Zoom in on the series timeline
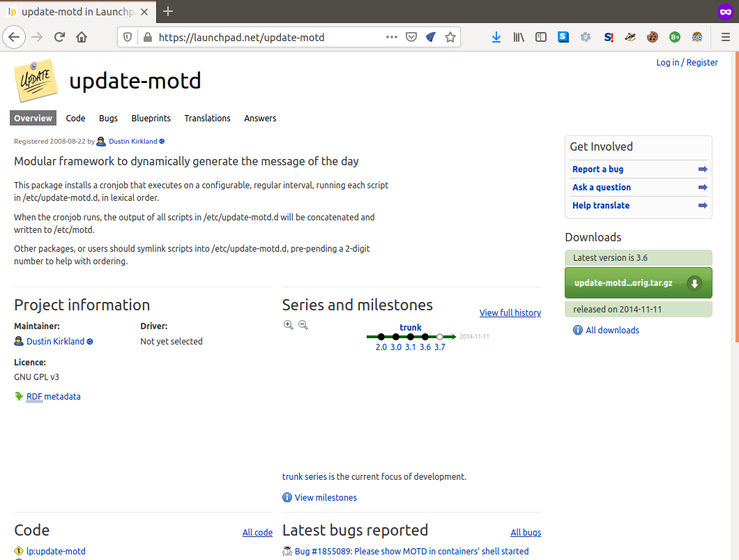Image resolution: width=739 pixels, height=560 pixels. (289, 325)
